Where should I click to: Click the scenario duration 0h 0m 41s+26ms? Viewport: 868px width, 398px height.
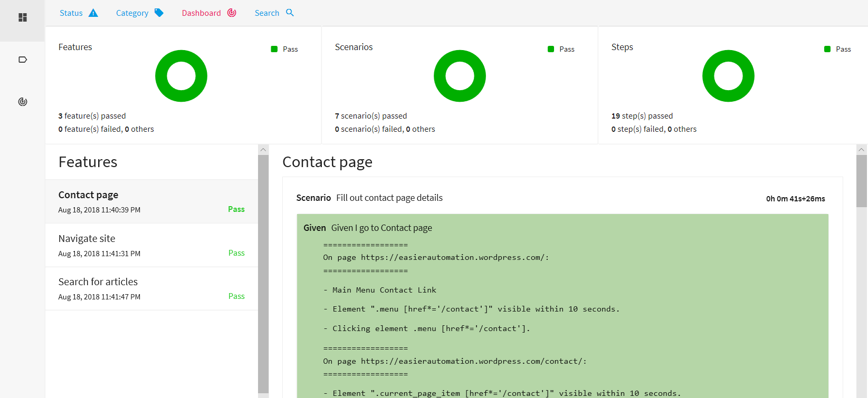[795, 199]
